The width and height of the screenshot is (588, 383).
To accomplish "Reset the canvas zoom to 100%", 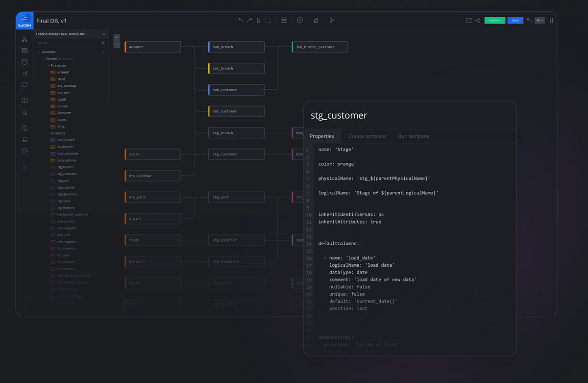I will [284, 20].
